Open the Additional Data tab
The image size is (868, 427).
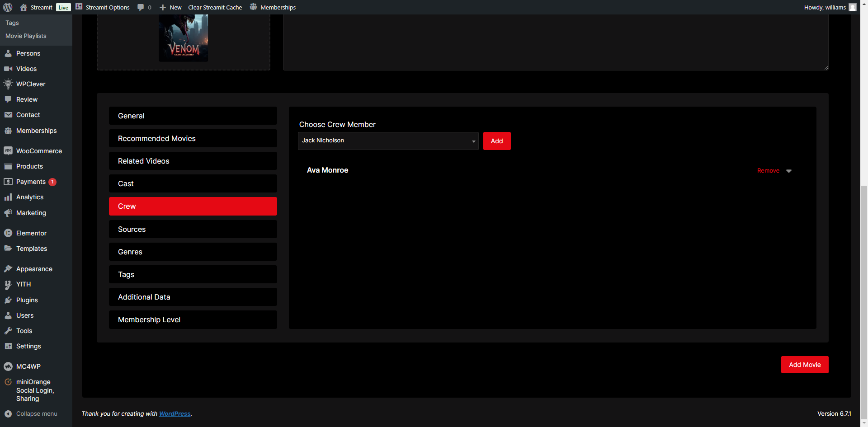[x=193, y=297]
